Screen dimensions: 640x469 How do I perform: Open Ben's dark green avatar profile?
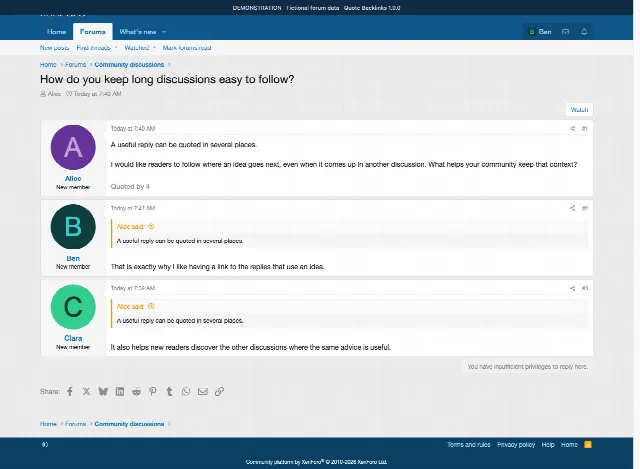click(x=73, y=227)
